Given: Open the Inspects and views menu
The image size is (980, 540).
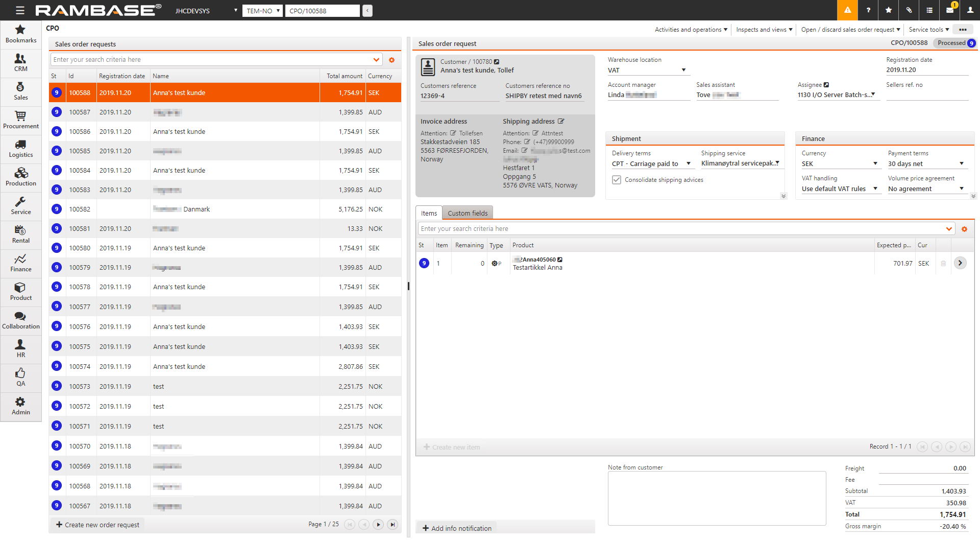Looking at the screenshot, I should click(x=764, y=30).
